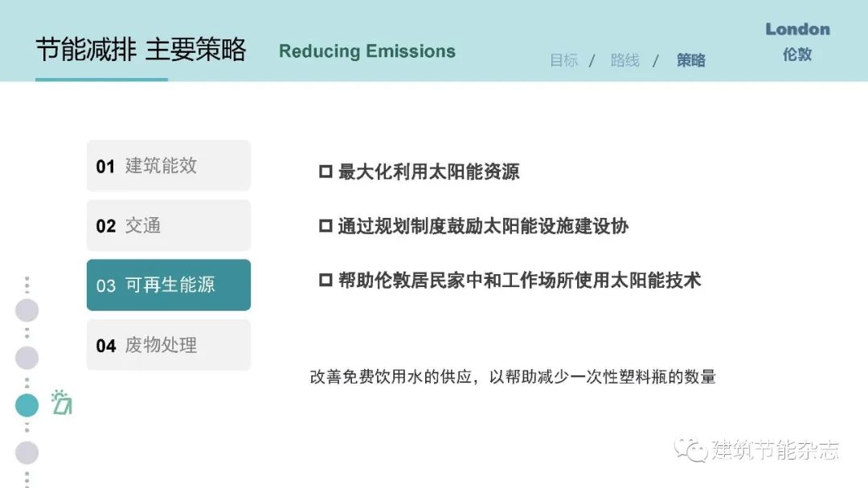Click the gray circle just above the teal dot
Viewport: 868px width, 488px height.
tap(27, 358)
